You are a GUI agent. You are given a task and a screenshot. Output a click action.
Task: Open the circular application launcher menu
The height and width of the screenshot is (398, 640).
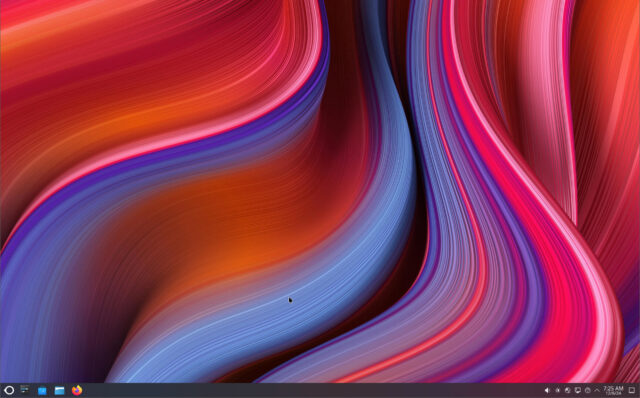(9, 390)
